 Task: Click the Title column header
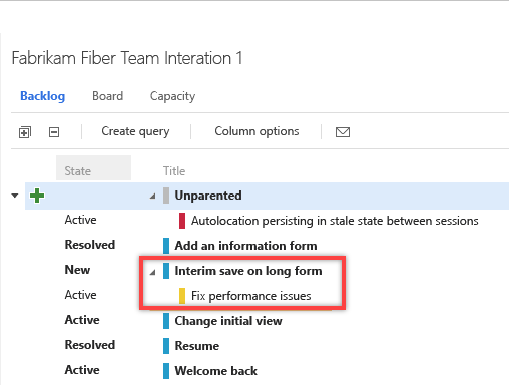click(x=174, y=171)
